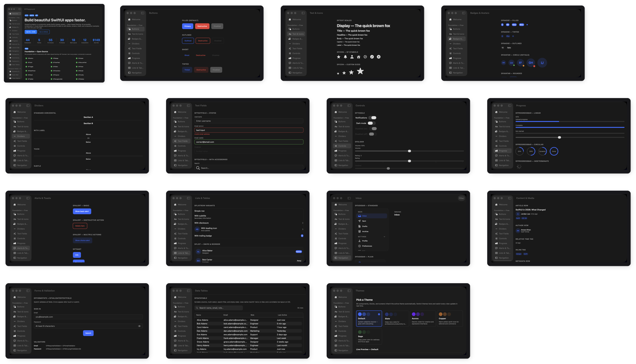Click the Alice Baker row in Lists & Tables
The image size is (636, 364).
(249, 251)
